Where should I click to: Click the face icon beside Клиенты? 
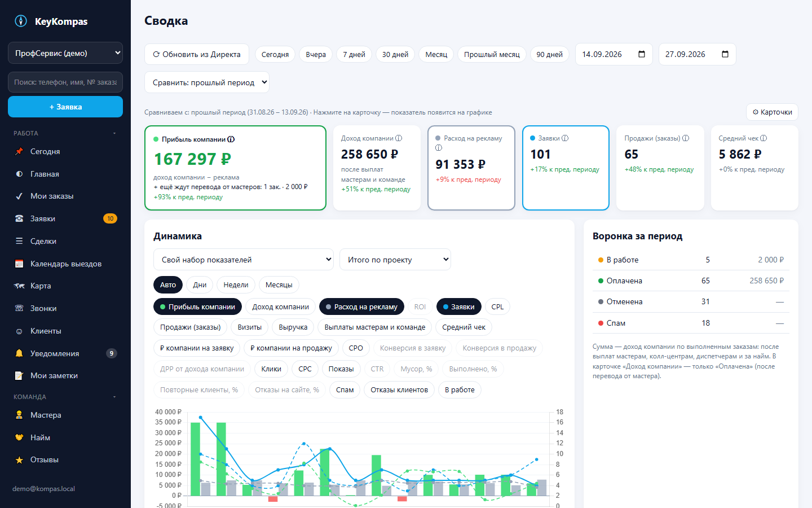(19, 331)
